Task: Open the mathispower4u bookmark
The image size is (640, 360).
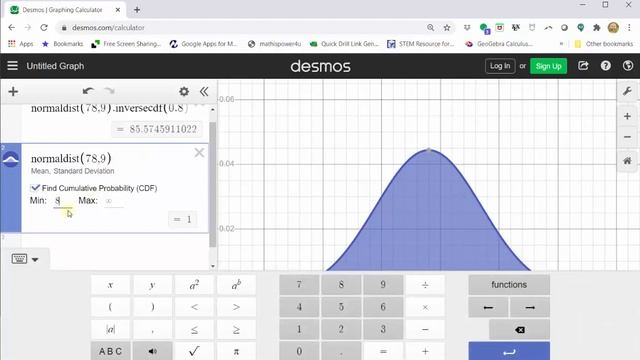Action: (x=274, y=44)
